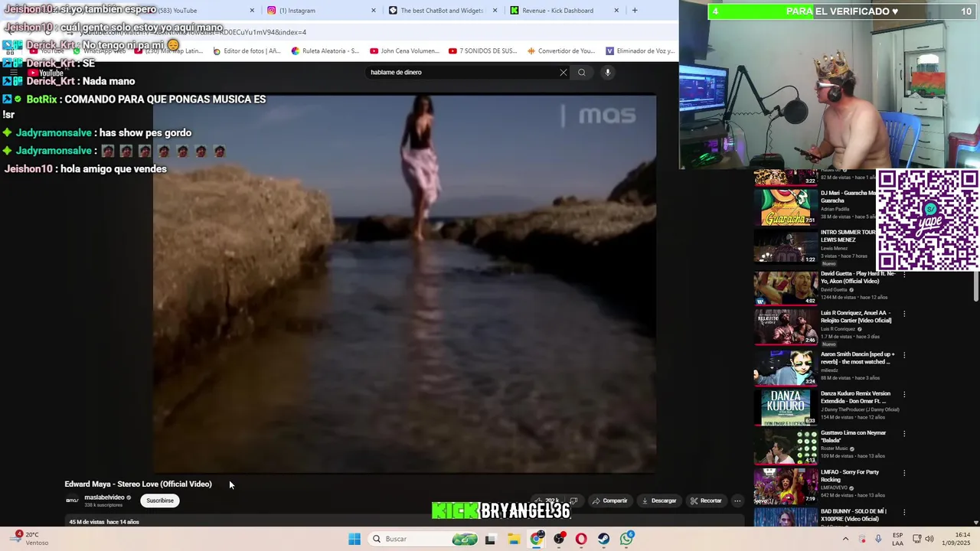Start voice search with the microphone icon
The width and height of the screenshot is (980, 551).
click(x=608, y=73)
